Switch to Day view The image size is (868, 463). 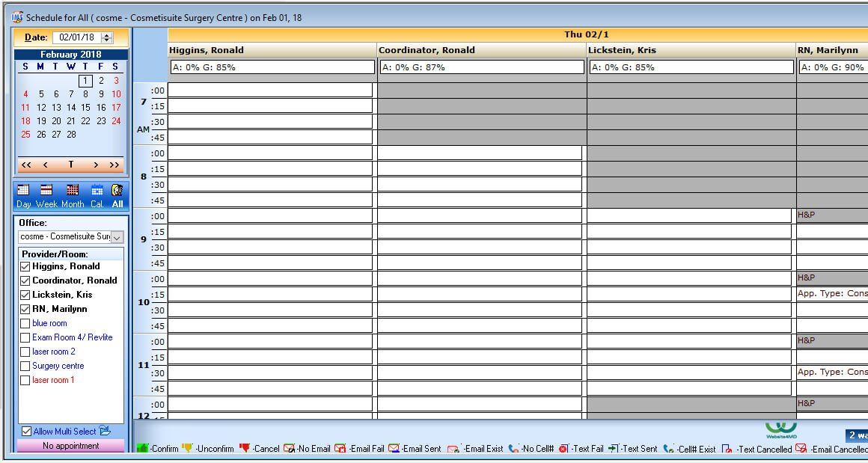[x=23, y=197]
